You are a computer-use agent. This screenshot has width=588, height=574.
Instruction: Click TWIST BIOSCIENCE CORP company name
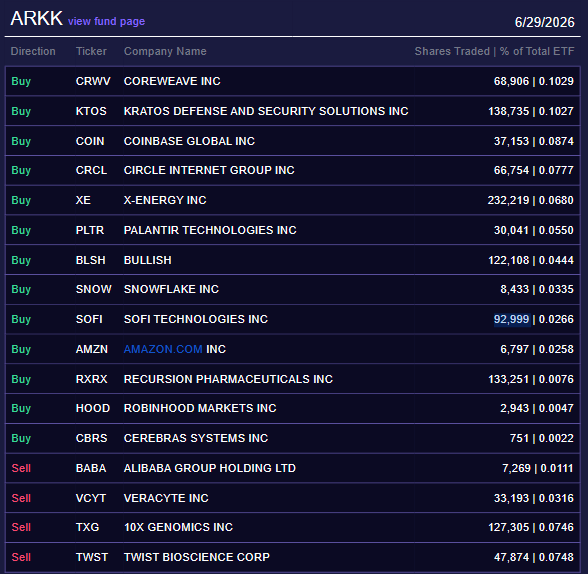click(197, 557)
